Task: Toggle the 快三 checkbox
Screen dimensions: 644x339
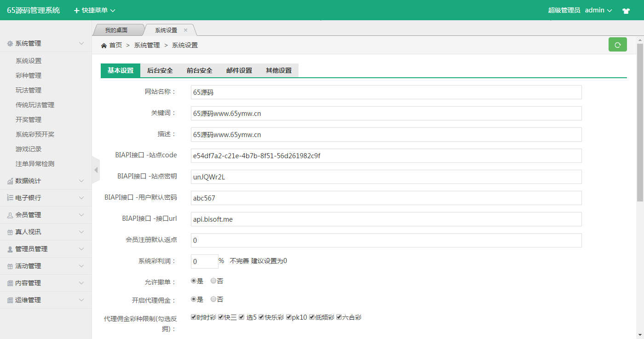Action: tap(221, 317)
